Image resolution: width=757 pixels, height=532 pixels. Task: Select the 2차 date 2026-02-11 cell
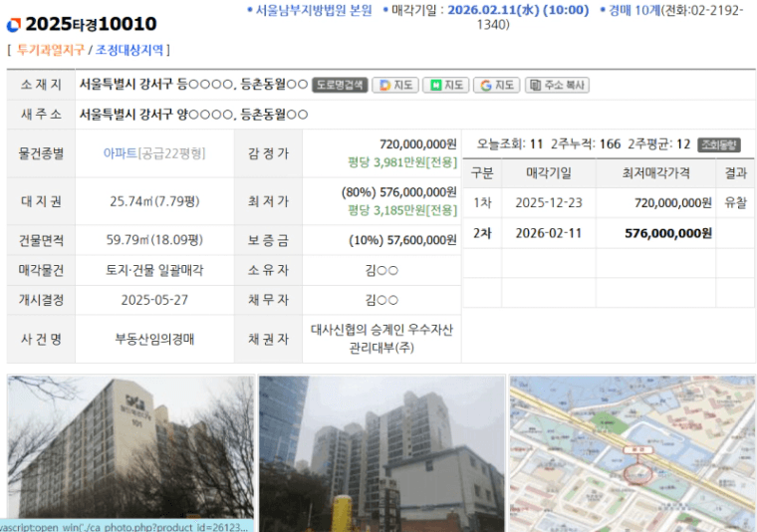pos(549,233)
